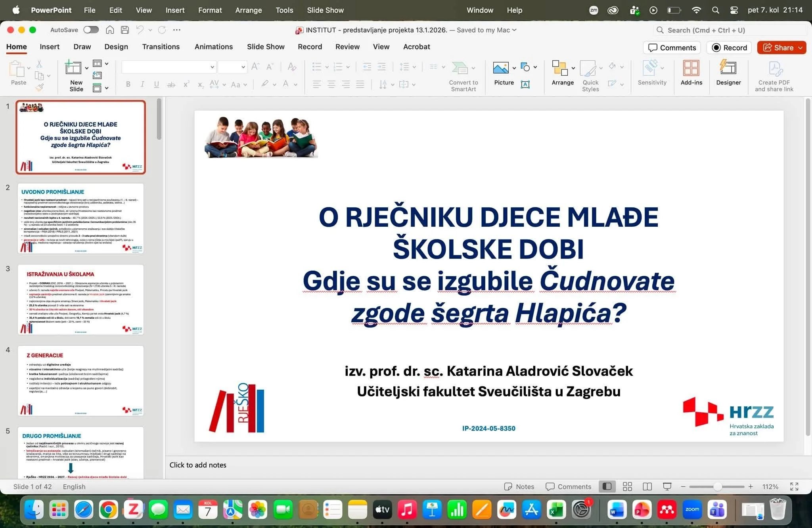Click Create PDF and share link
The image size is (812, 528).
click(774, 76)
